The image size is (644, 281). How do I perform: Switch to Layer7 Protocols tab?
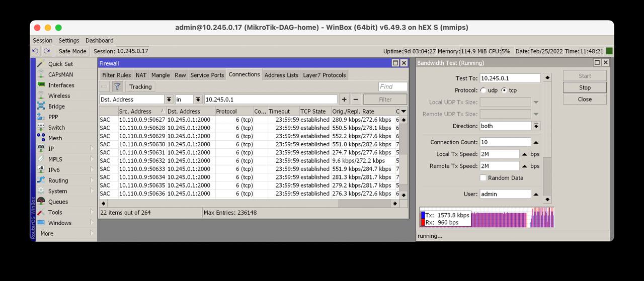[x=325, y=75]
